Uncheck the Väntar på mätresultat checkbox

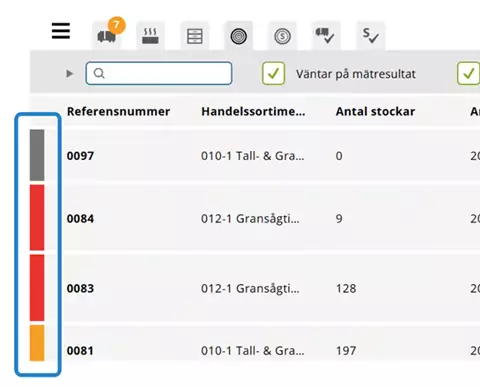pos(273,73)
